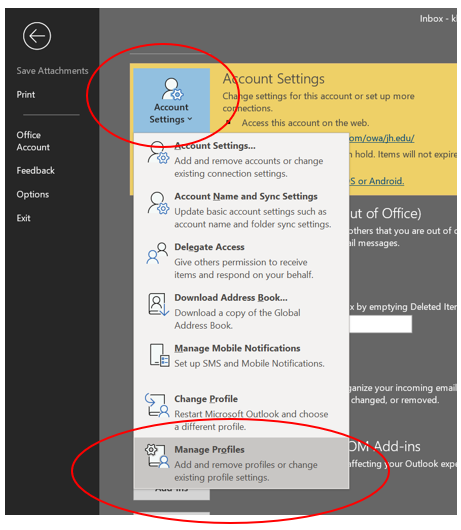Click the Change Profile icon
The width and height of the screenshot is (461, 530).
tap(157, 405)
